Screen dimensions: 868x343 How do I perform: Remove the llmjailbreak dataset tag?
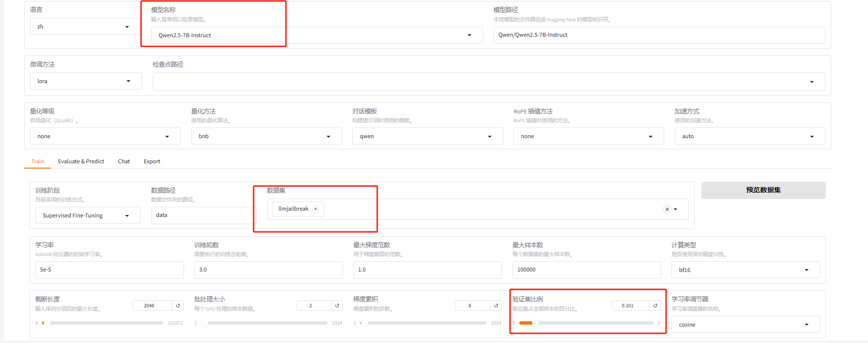pyautogui.click(x=316, y=209)
